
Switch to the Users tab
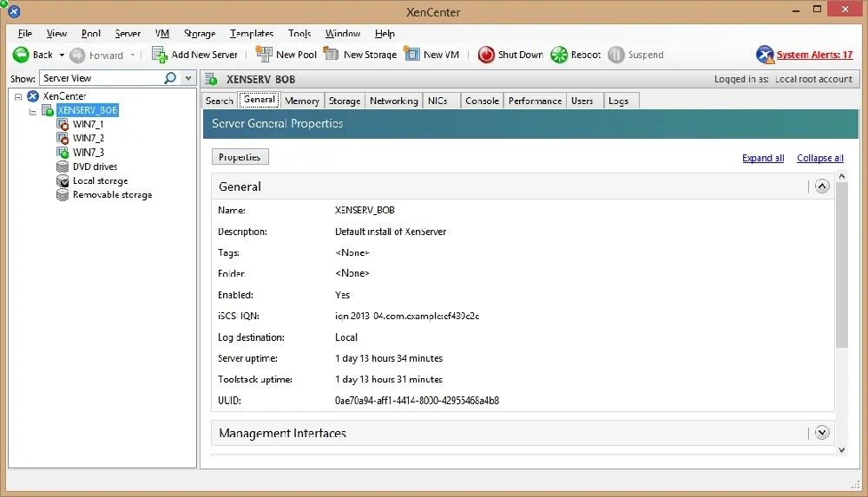pyautogui.click(x=582, y=101)
